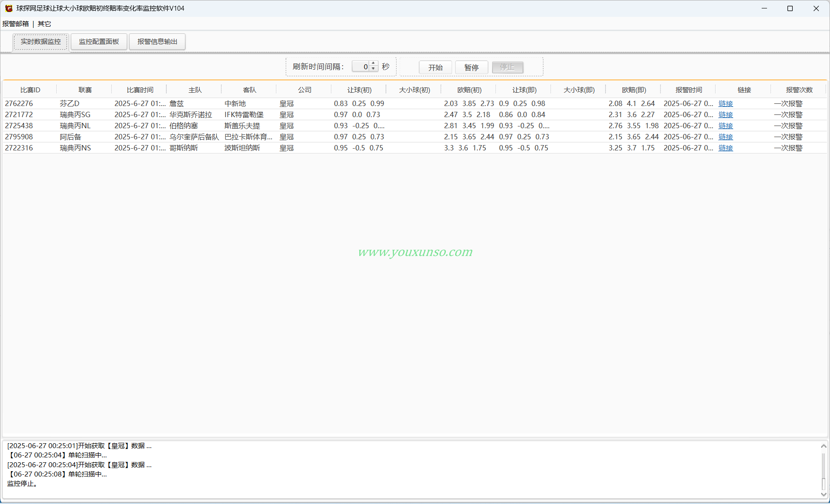Click the 开始 button
Viewport: 830px width, 504px height.
point(436,67)
